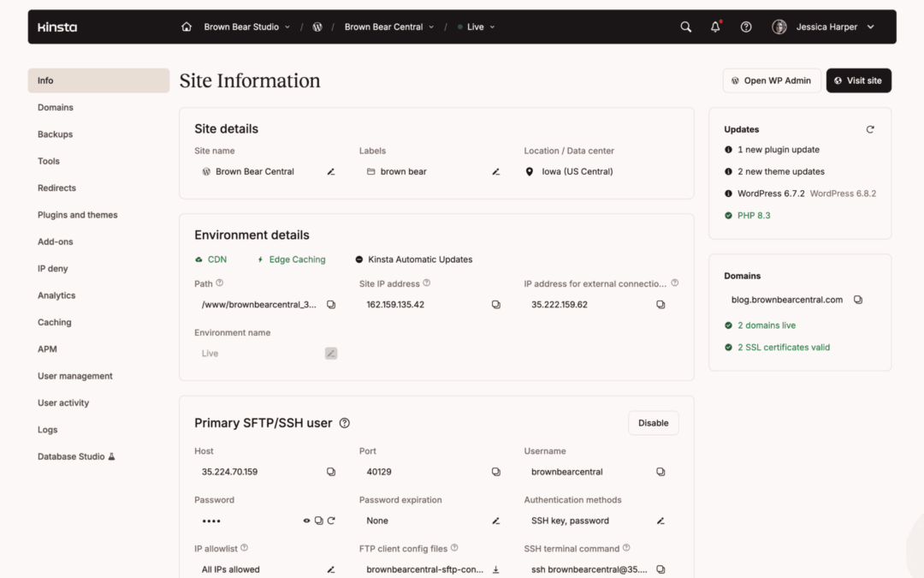Refresh the Updates panel
This screenshot has height=578, width=924.
point(870,129)
